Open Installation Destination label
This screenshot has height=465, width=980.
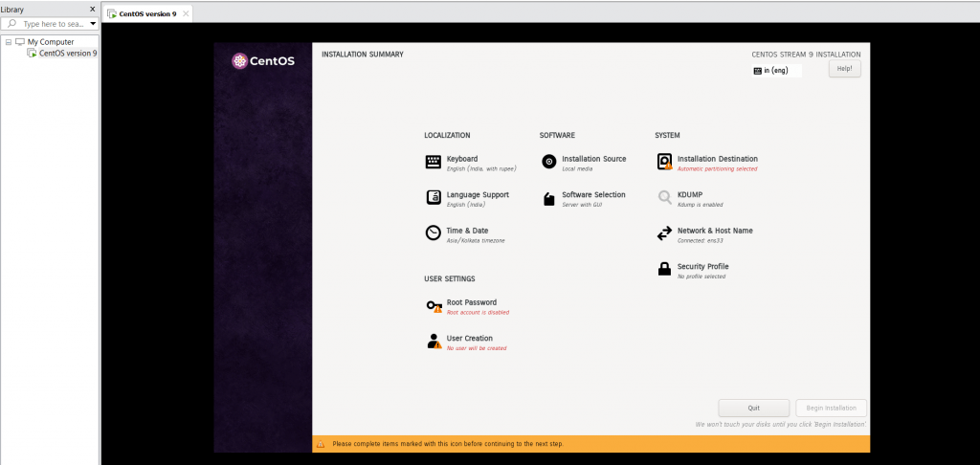coord(718,159)
